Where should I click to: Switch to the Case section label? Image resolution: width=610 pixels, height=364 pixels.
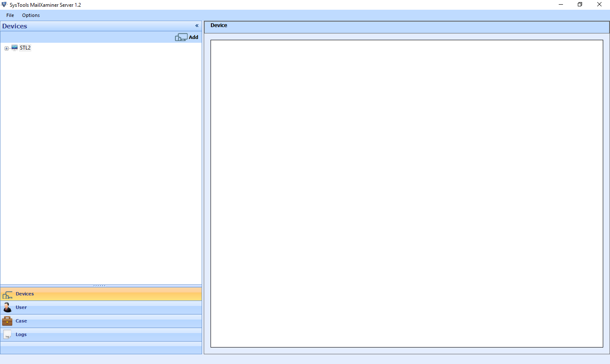click(x=21, y=321)
